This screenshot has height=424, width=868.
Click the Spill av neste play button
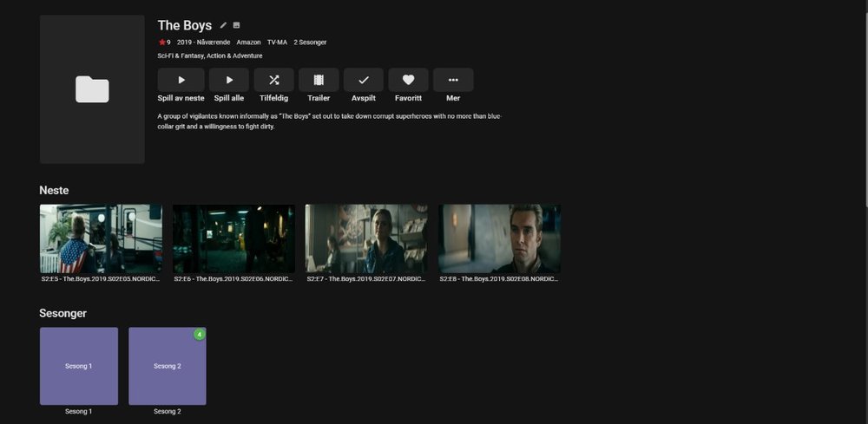coord(181,80)
